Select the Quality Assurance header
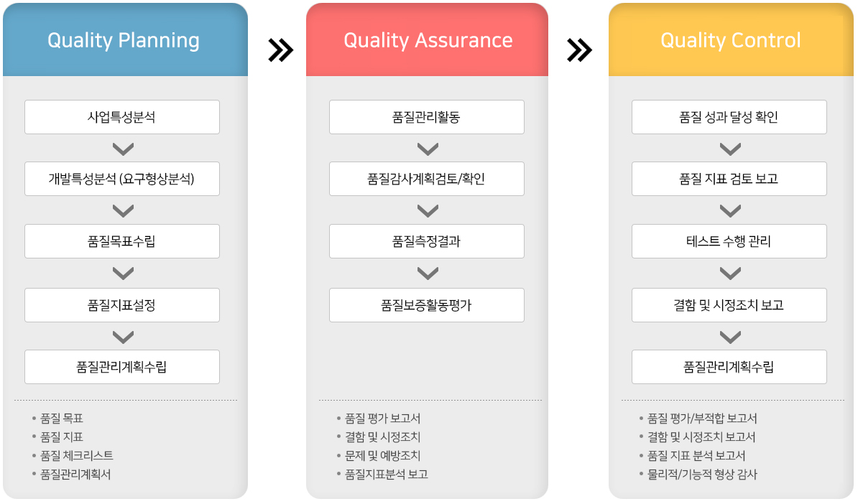 point(428,39)
